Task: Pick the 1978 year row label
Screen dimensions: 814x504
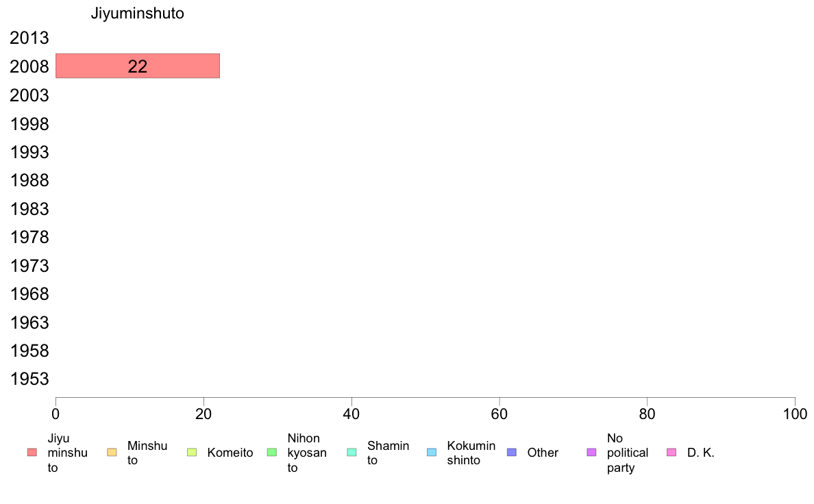Action: (x=29, y=238)
